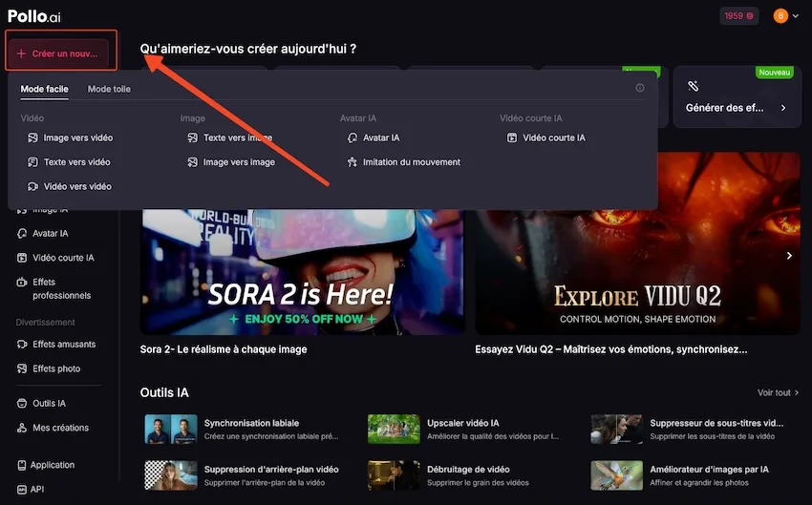Open the Synchronisation labiale tool thumbnail

pos(170,430)
